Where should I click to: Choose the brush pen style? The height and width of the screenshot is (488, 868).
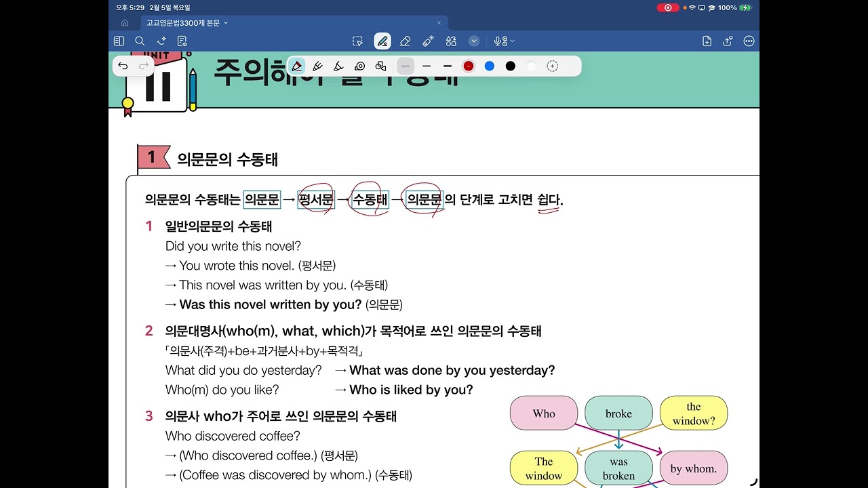(x=338, y=66)
